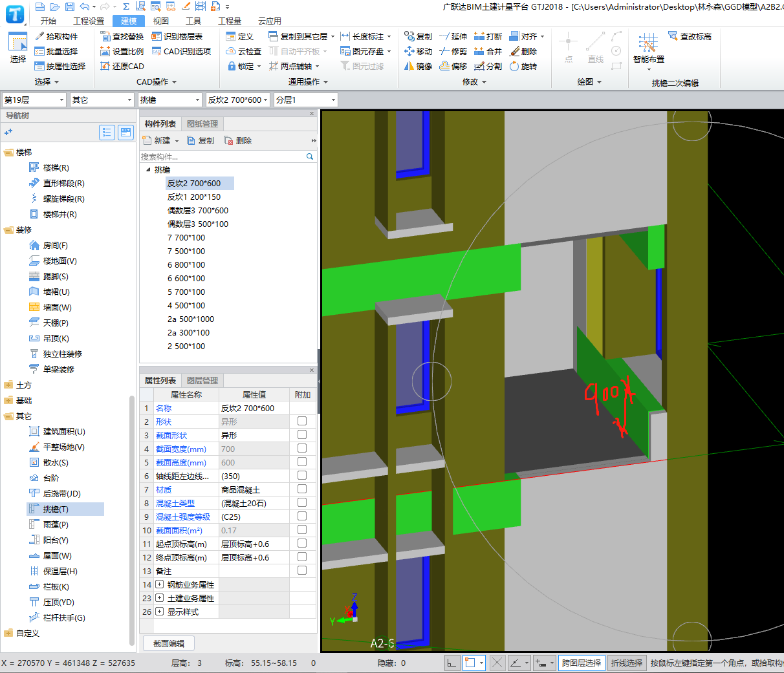Toggle the 截面高度(mm) row checkbox

302,462
